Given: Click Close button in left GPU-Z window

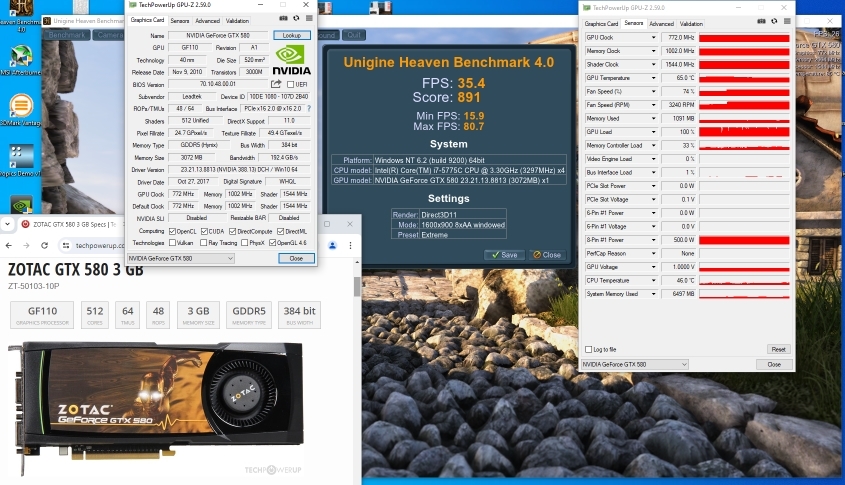Looking at the screenshot, I should coord(296,258).
